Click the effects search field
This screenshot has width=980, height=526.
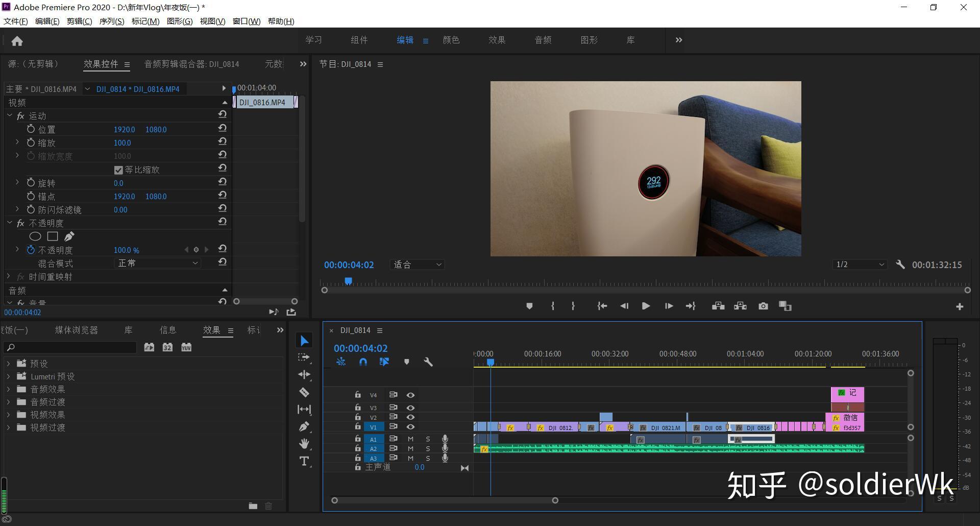(70, 347)
